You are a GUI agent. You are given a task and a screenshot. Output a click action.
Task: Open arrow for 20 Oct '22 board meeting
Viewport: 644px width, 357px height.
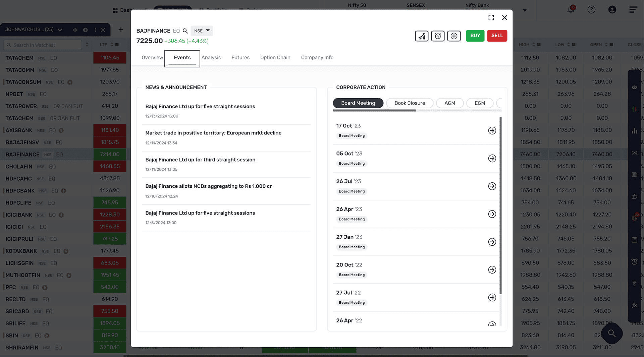(x=492, y=270)
